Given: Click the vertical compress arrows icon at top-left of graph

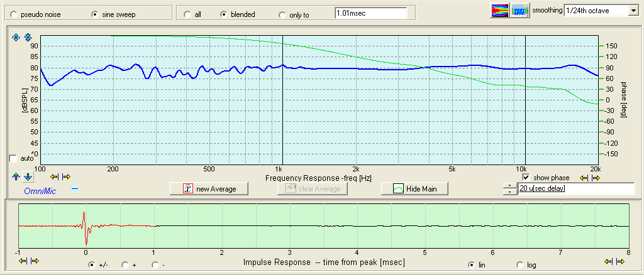Looking at the screenshot, I should (x=28, y=38).
